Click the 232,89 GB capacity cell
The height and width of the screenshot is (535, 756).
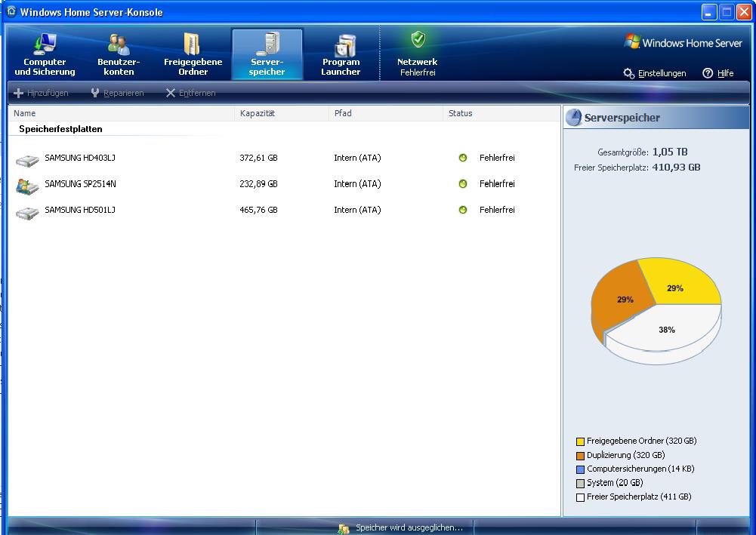coord(258,184)
